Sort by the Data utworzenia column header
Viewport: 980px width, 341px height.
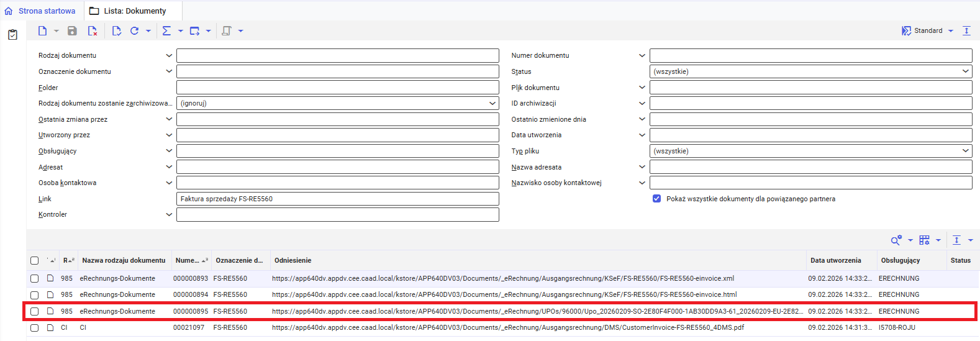tap(835, 260)
